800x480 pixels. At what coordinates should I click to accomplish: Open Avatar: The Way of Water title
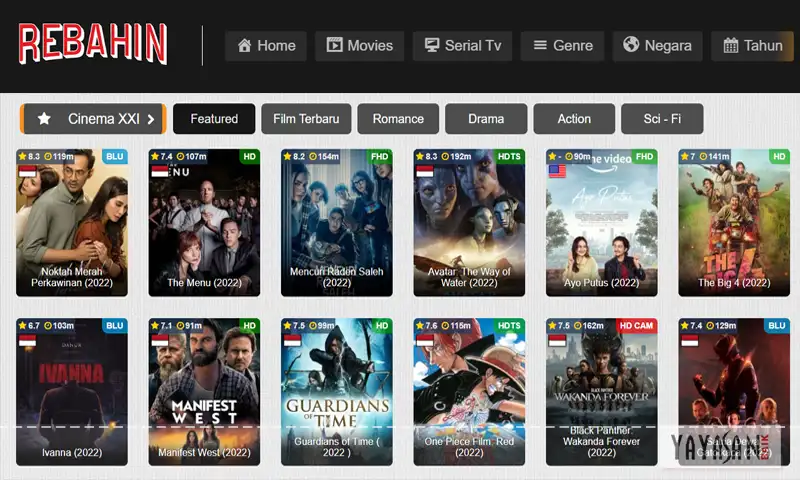click(469, 277)
